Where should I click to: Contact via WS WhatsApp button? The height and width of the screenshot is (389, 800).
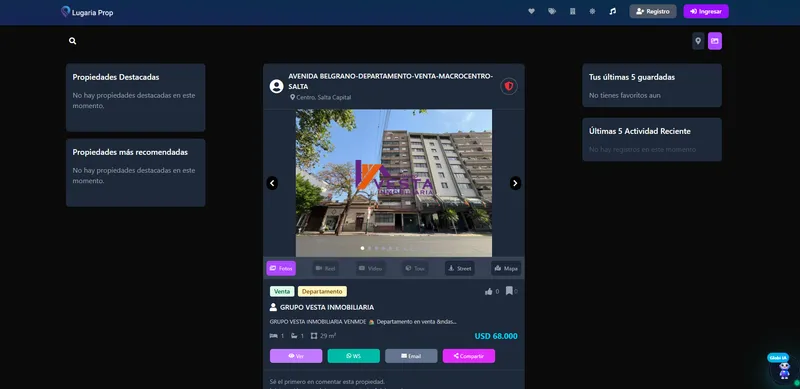click(354, 356)
